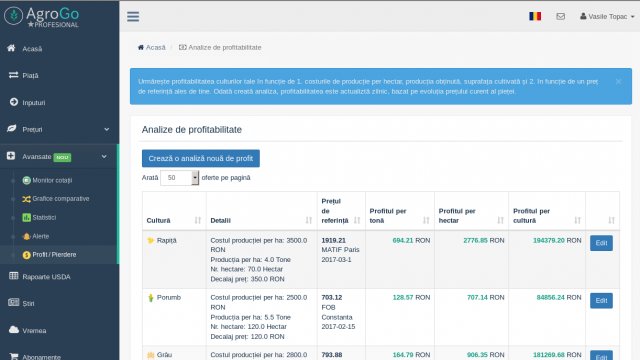Click the Știri newspaper icon
Screen dimensions: 640x360
(x=13, y=302)
